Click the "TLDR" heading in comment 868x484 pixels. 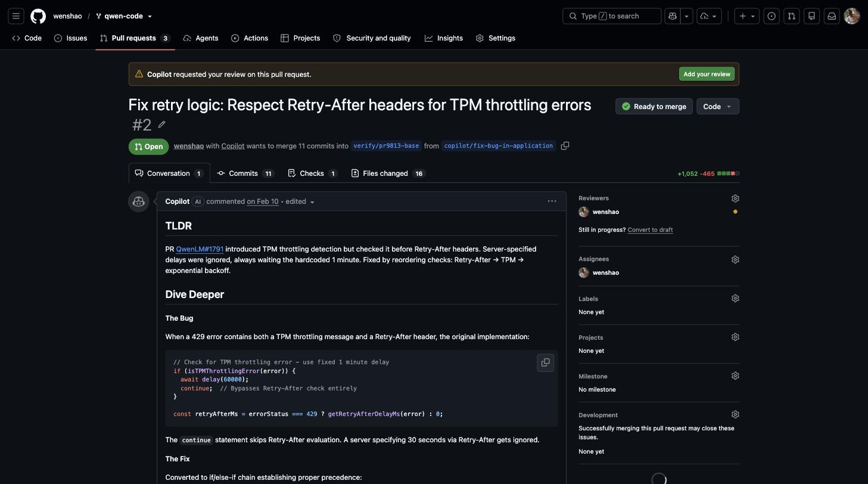point(179,226)
